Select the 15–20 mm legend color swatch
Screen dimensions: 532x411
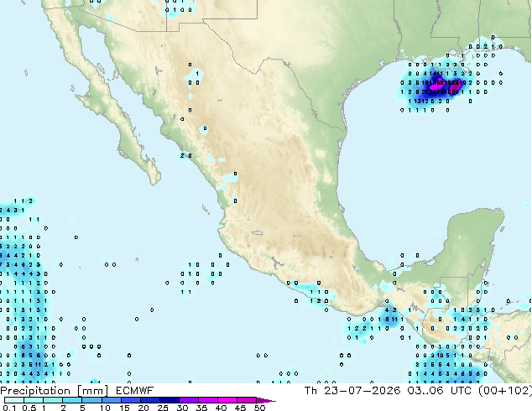(130, 400)
